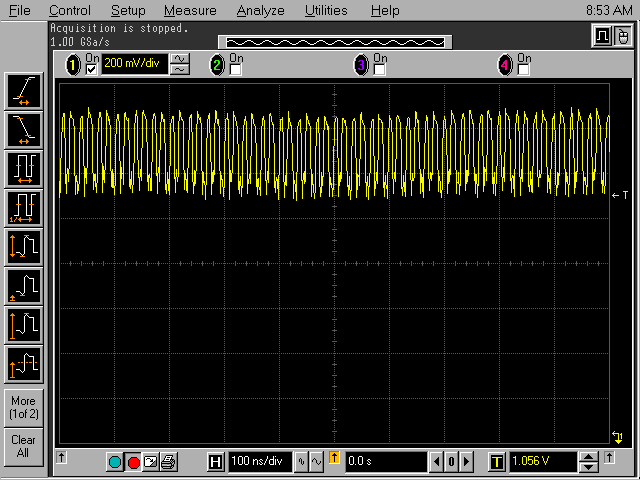Screen dimensions: 640x480
Task: Toggle channel 1 On checkbox
Action: click(92, 69)
